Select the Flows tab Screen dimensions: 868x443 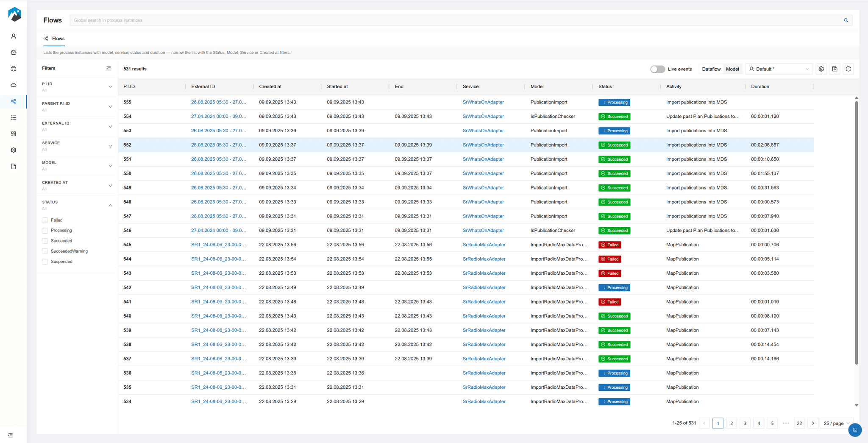point(54,39)
